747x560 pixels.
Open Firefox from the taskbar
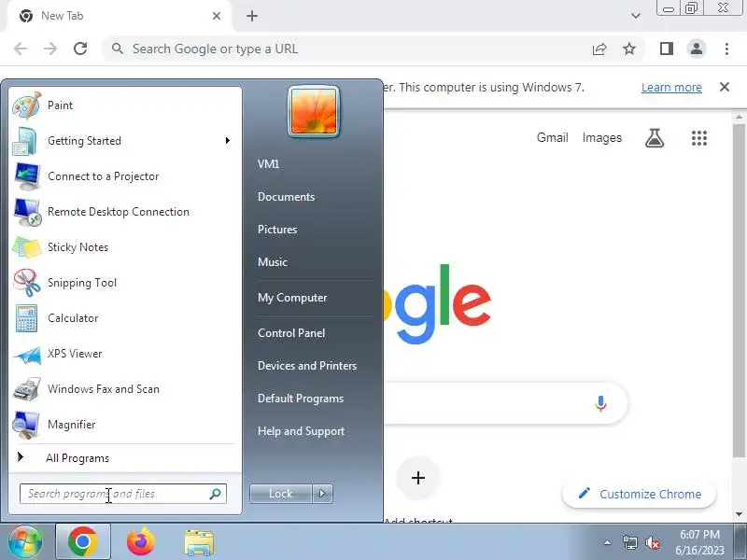click(141, 542)
